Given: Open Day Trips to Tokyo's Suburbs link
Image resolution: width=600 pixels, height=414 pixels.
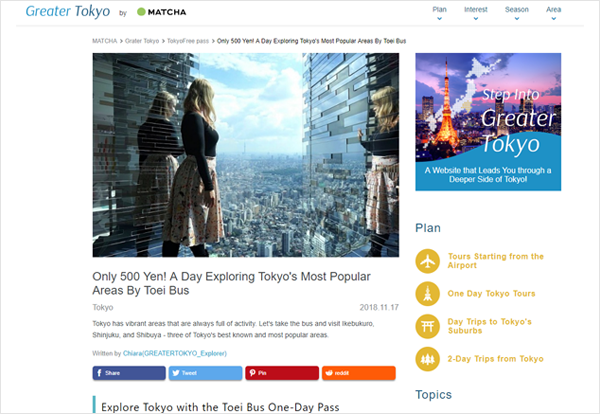Looking at the screenshot, I should tap(489, 326).
